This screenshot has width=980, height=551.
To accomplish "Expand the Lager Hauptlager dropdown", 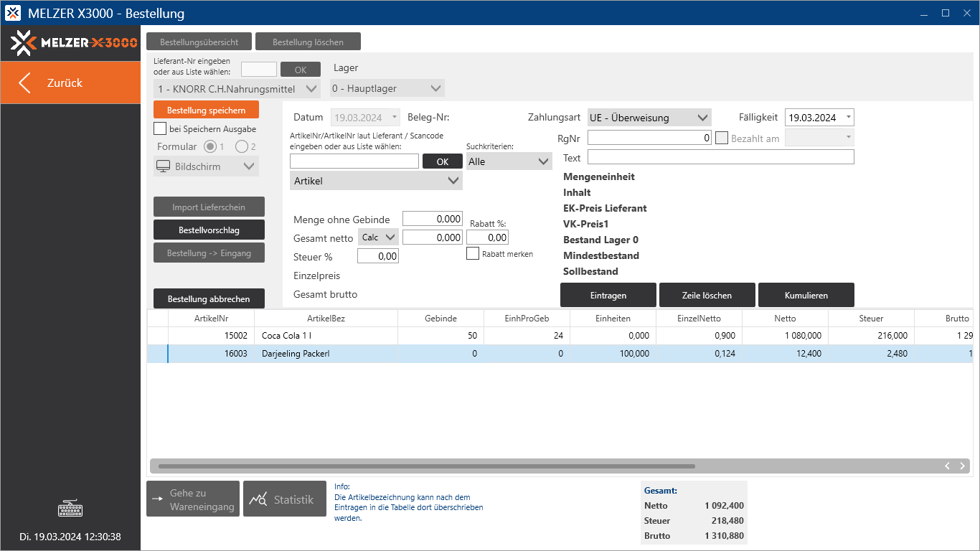I will click(387, 88).
